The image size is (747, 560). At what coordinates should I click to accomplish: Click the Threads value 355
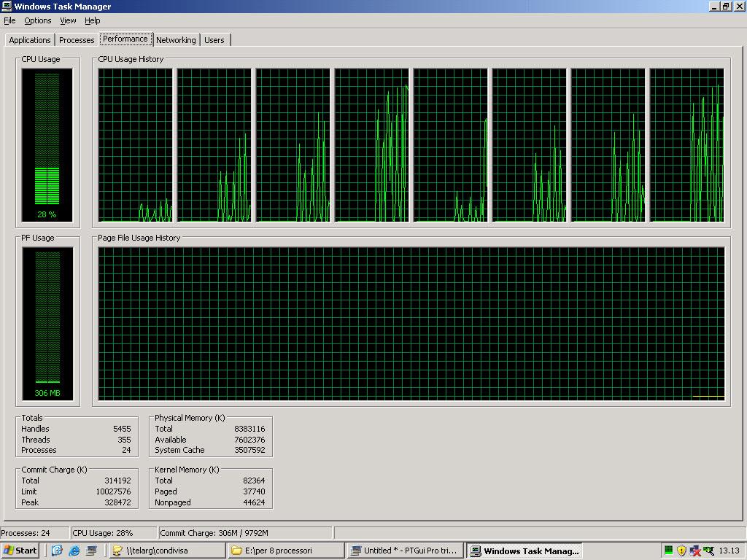(x=124, y=440)
